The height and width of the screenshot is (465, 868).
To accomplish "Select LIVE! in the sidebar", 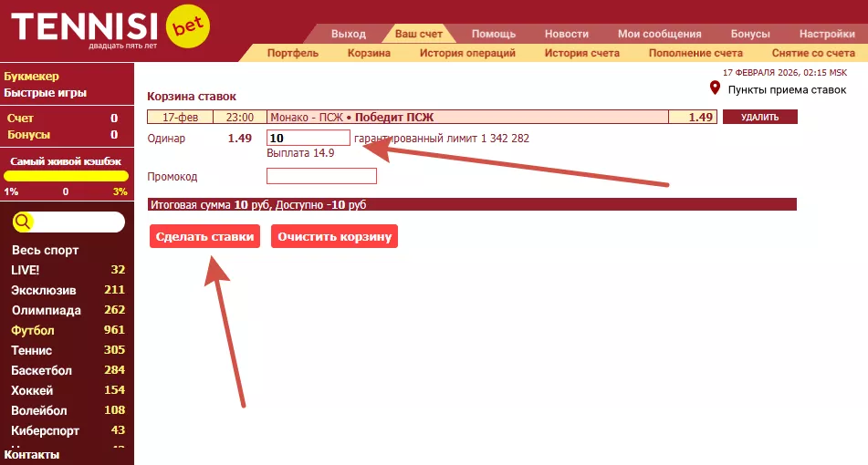I will [x=26, y=270].
